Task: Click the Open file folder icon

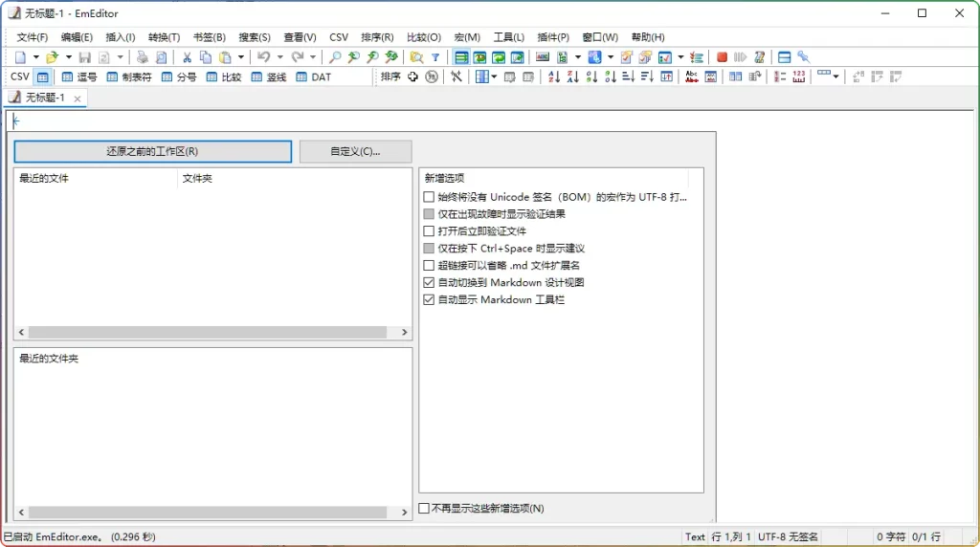Action: coord(53,57)
